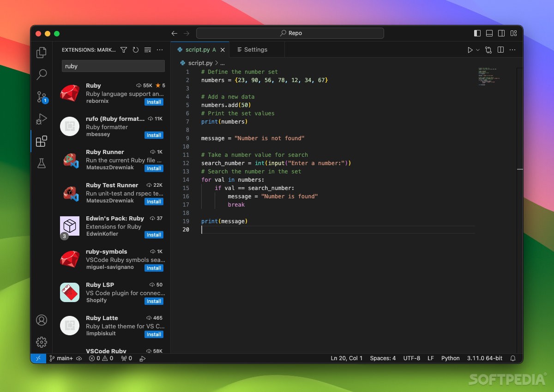Install the Ruby Test Runner extension
The height and width of the screenshot is (392, 554).
point(154,202)
